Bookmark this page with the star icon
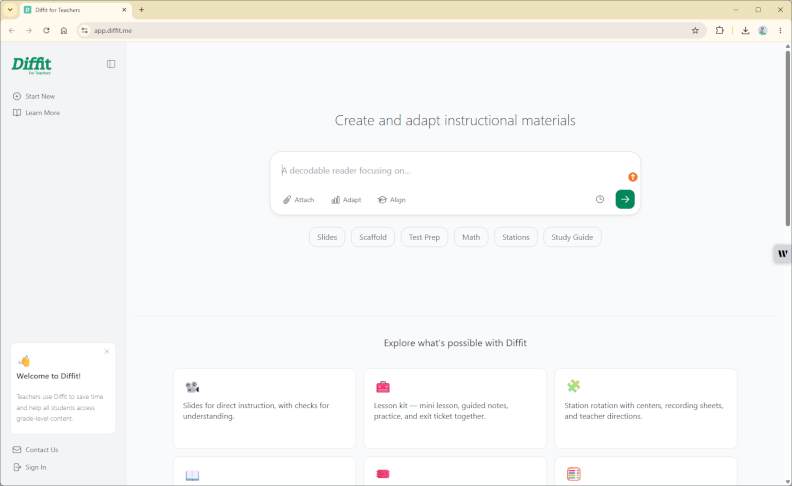The width and height of the screenshot is (792, 486). coord(695,30)
